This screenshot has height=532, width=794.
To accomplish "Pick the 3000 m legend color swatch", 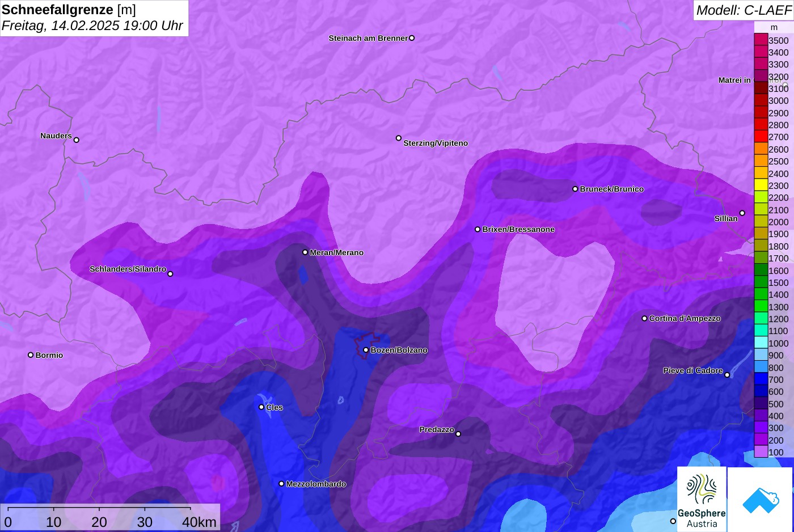I will (761, 100).
